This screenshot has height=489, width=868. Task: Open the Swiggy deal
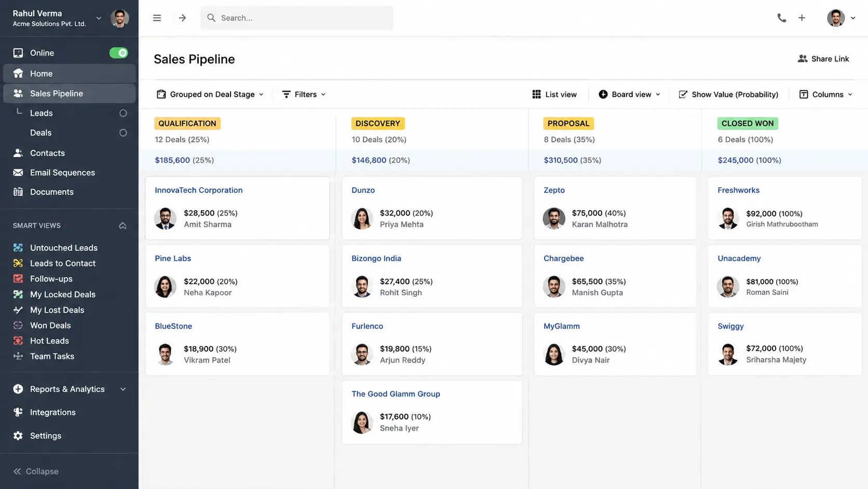(x=730, y=326)
